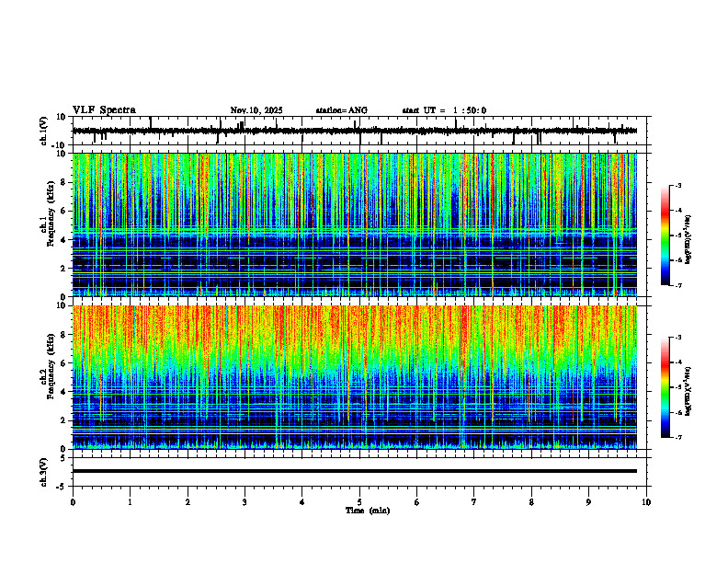Click the "3" tick on the time axis

pyautogui.click(x=245, y=502)
